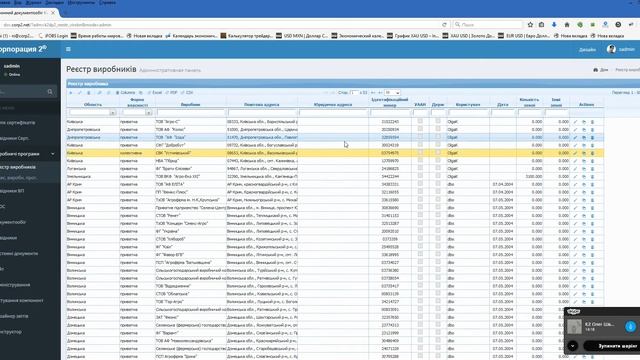Open the sadmin user avatar menu

click(x=611, y=49)
